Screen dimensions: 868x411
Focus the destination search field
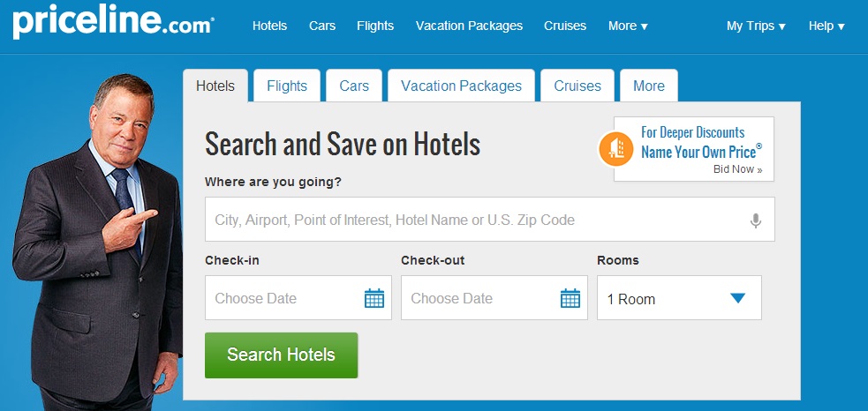click(489, 219)
